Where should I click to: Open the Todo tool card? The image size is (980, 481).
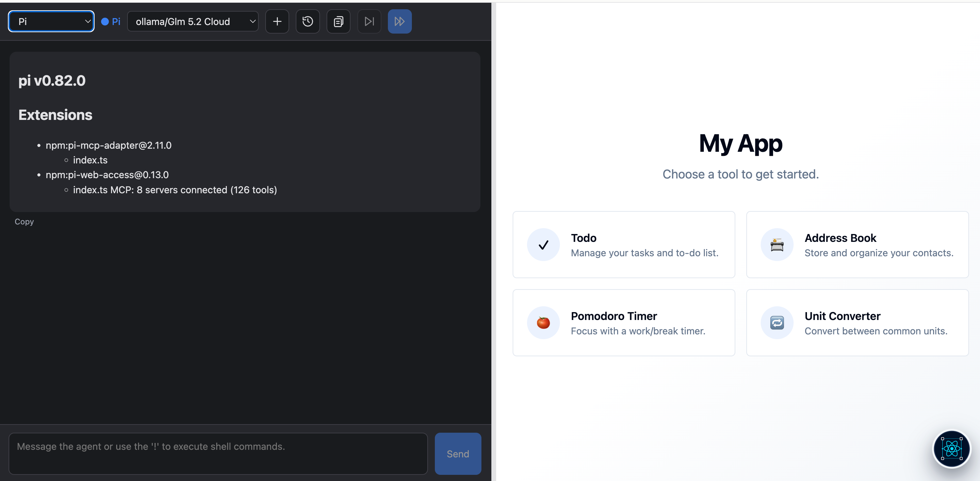pyautogui.click(x=624, y=245)
